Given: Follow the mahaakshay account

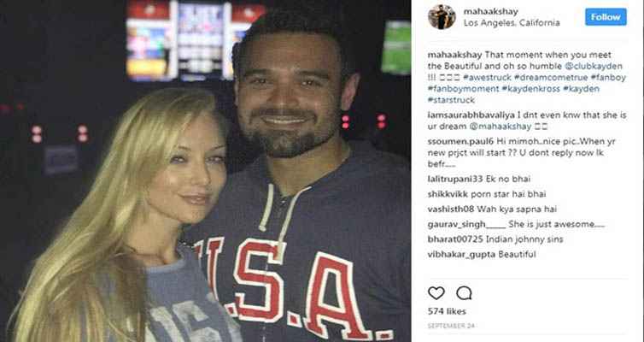Looking at the screenshot, I should 606,17.
